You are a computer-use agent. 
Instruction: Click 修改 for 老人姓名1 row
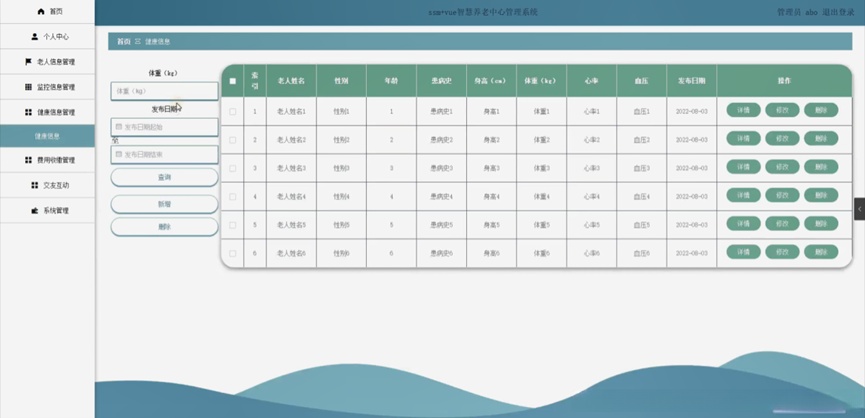tap(782, 110)
